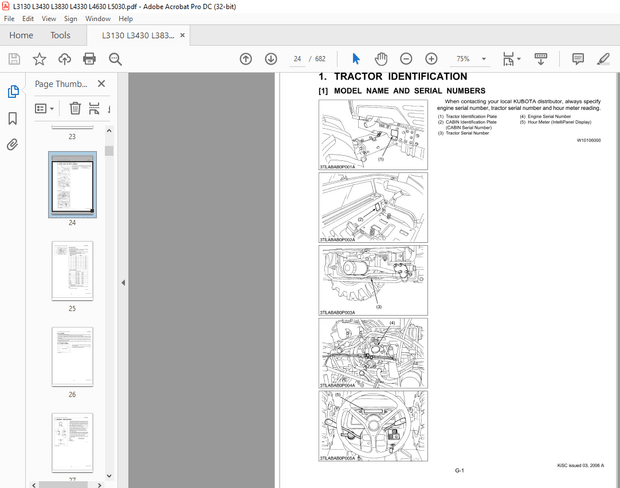The width and height of the screenshot is (620, 488).
Task: Zoom in with the plus circle icon
Action: point(431,59)
